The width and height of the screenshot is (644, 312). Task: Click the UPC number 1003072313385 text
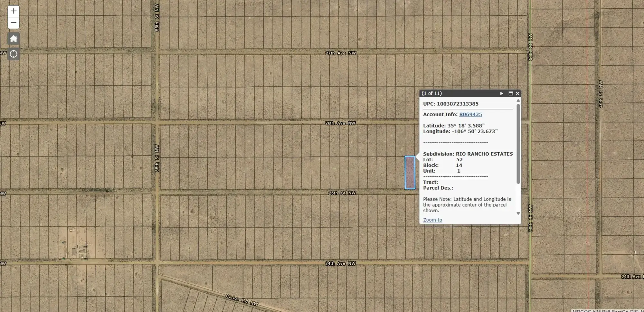click(457, 104)
